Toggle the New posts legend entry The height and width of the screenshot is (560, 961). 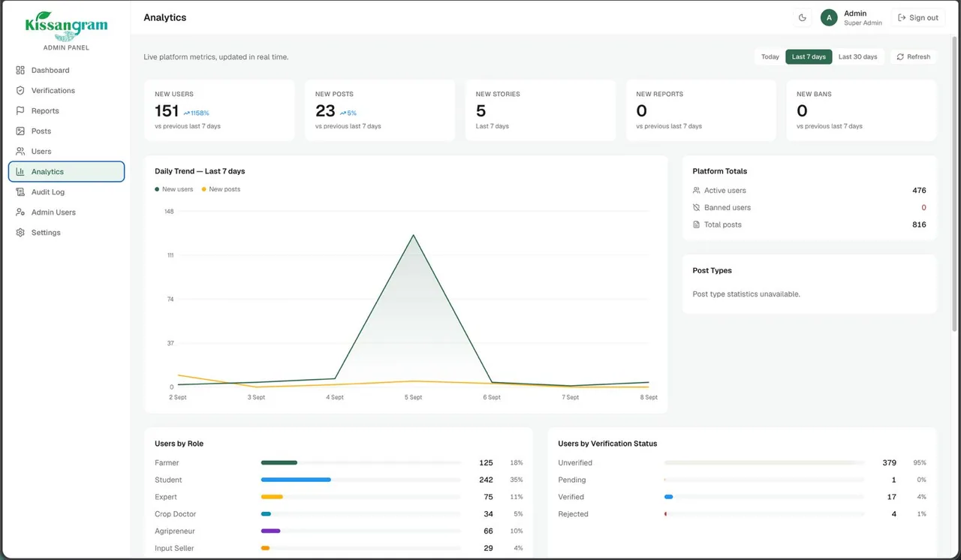click(221, 189)
